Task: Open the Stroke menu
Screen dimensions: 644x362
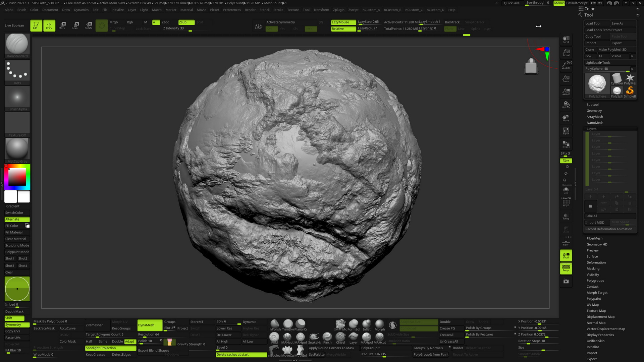Action: [x=278, y=10]
